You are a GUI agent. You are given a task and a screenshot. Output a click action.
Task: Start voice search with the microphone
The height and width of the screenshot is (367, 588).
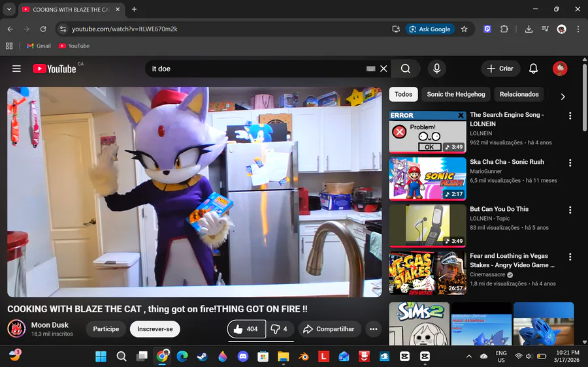437,69
